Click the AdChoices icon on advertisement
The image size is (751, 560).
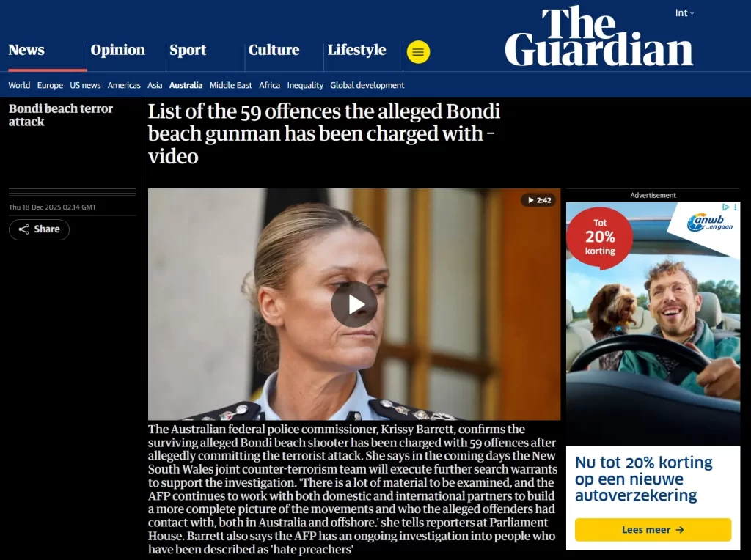click(725, 207)
